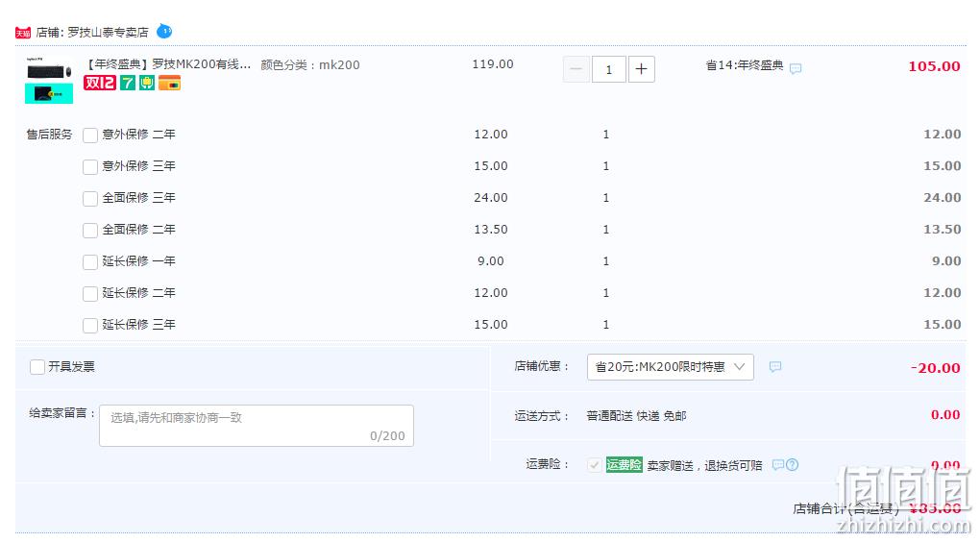Toggle the 运费险 checkbox
The width and height of the screenshot is (980, 542).
(x=595, y=465)
